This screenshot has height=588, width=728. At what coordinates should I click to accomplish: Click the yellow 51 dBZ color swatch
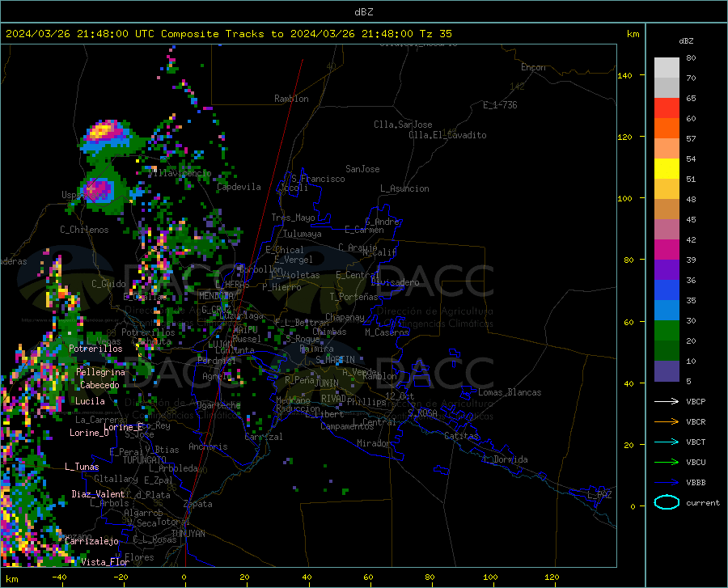point(667,169)
